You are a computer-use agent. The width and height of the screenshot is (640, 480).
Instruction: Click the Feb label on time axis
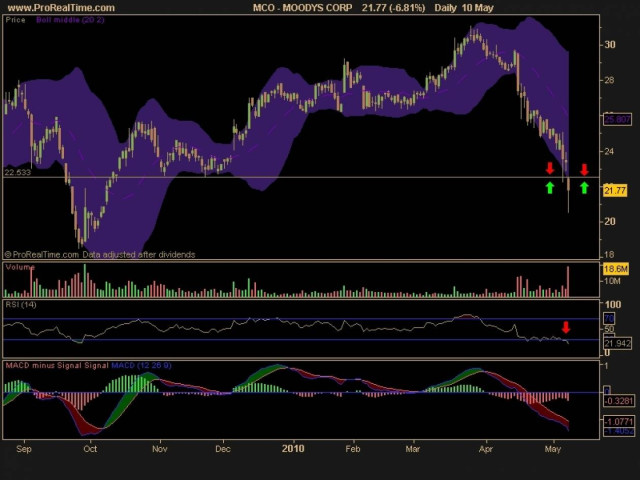pos(353,449)
